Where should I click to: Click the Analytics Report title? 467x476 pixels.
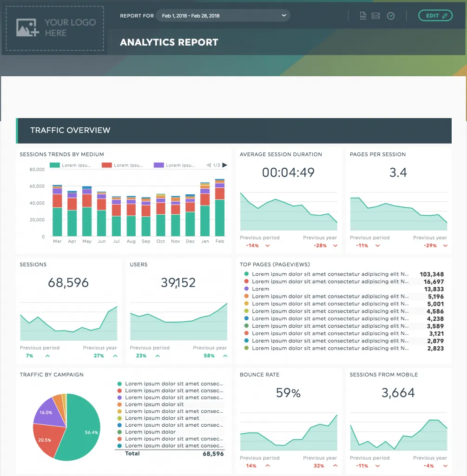tap(169, 42)
